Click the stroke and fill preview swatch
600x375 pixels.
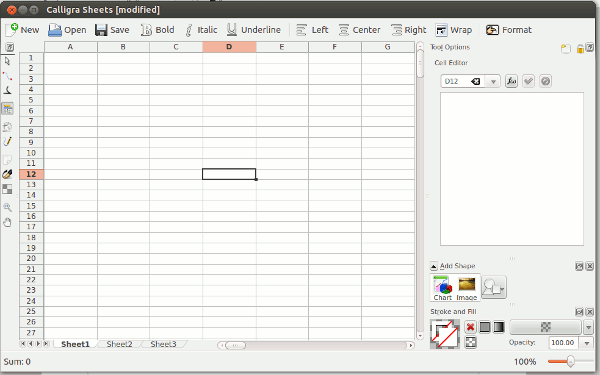(x=445, y=334)
